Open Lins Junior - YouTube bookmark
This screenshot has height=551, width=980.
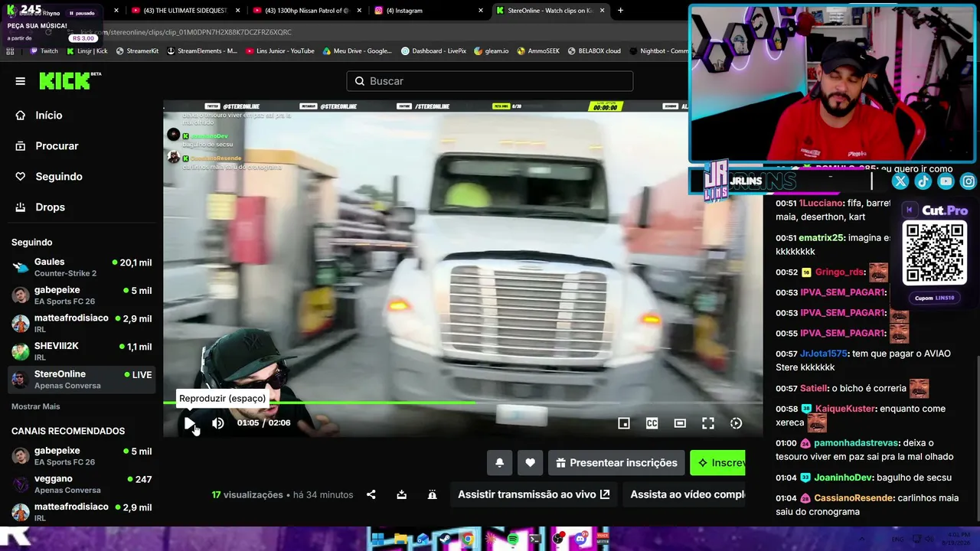[280, 51]
